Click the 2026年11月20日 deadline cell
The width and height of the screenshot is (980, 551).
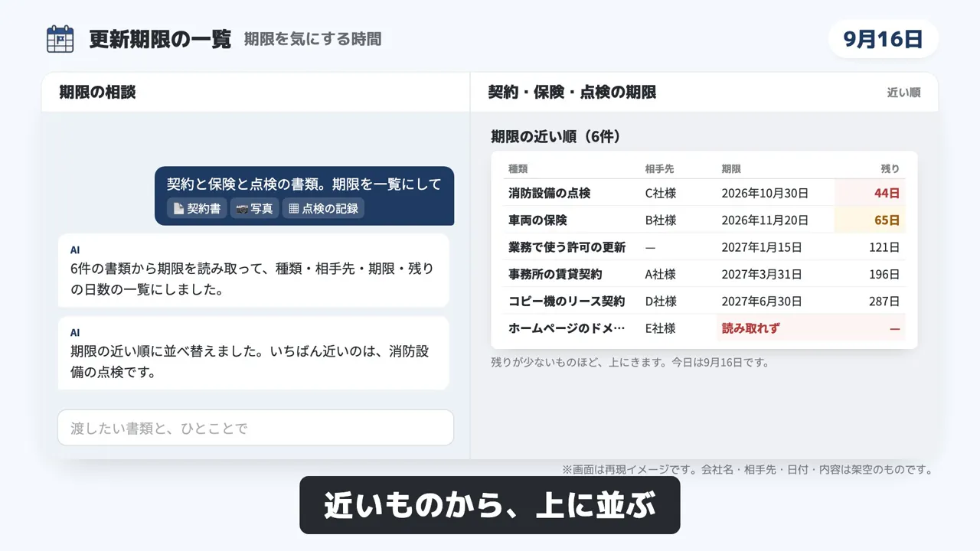pyautogui.click(x=776, y=220)
